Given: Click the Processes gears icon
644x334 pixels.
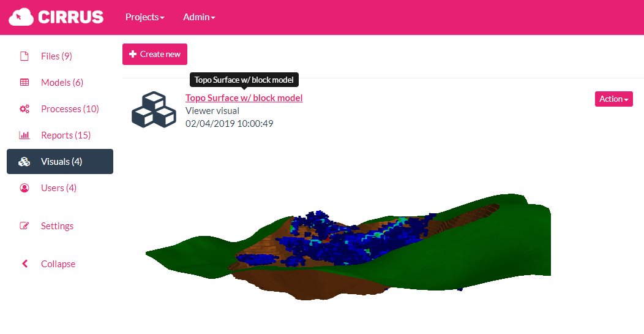Looking at the screenshot, I should 24,109.
